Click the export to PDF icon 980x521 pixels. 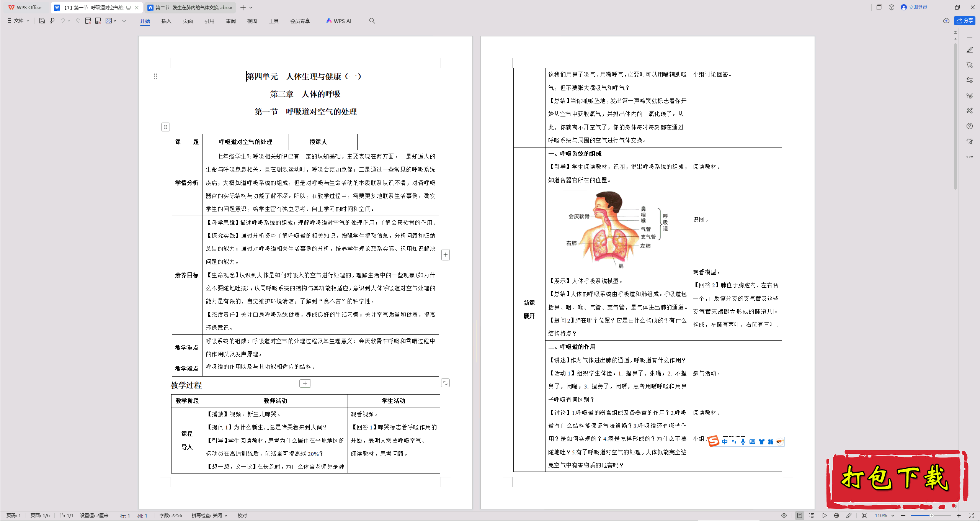[88, 21]
